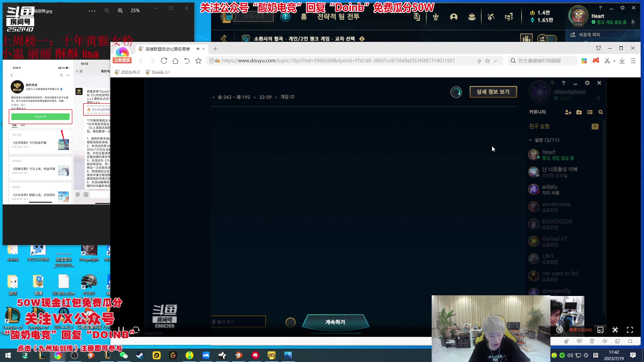
Task: Click the multi-window icon in status bar
Action: [618, 341]
